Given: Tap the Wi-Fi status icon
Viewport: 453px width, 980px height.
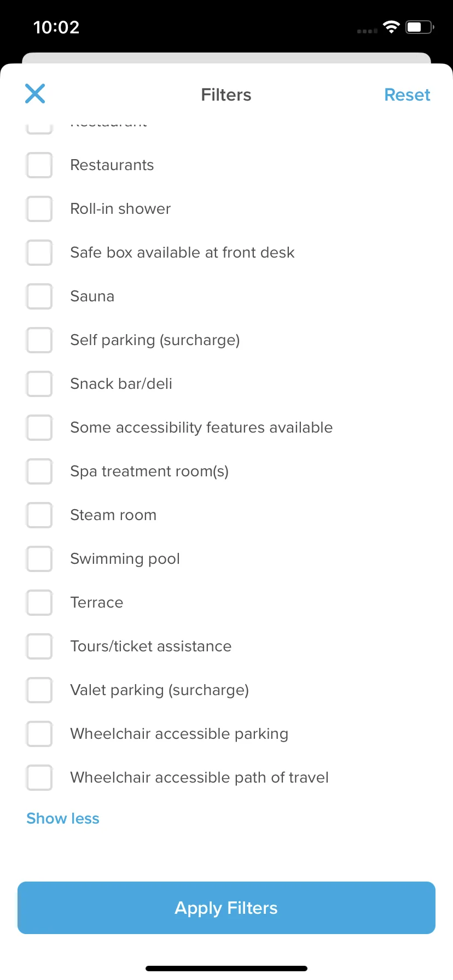Looking at the screenshot, I should (391, 27).
